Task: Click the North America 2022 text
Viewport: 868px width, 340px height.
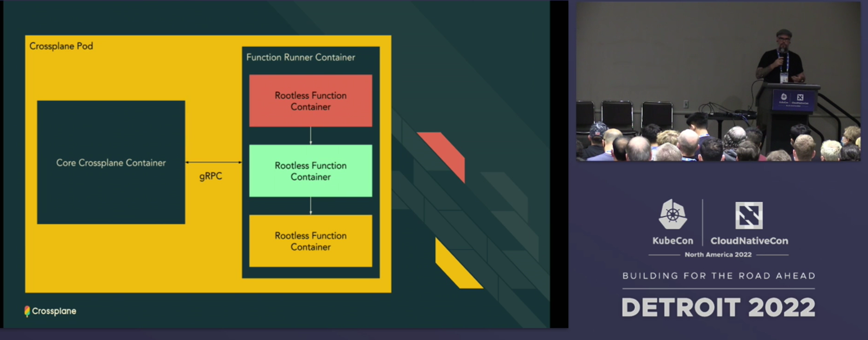Action: pyautogui.click(x=718, y=255)
